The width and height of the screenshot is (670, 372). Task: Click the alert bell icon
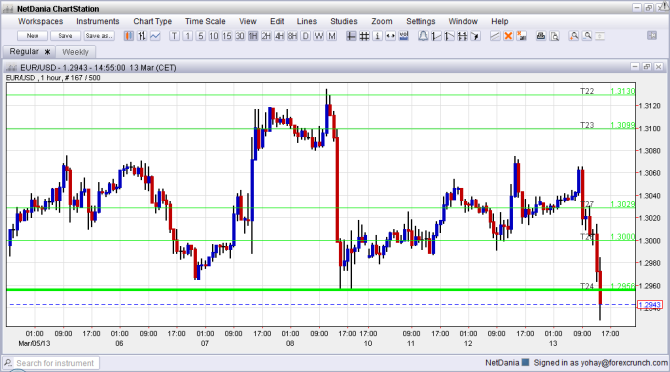423,36
